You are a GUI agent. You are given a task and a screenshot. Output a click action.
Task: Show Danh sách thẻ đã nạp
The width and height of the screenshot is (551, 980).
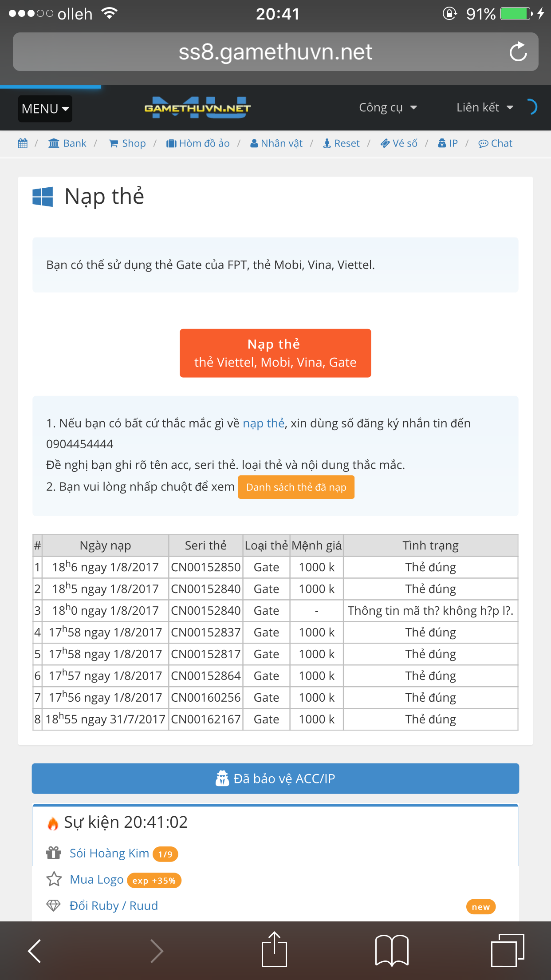[296, 487]
